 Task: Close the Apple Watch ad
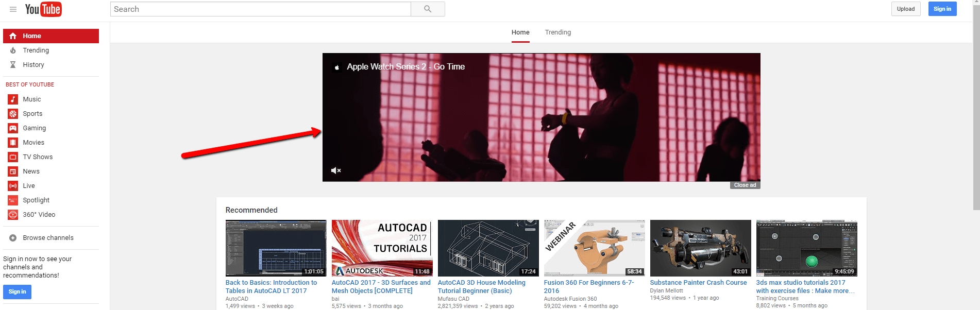click(x=745, y=185)
